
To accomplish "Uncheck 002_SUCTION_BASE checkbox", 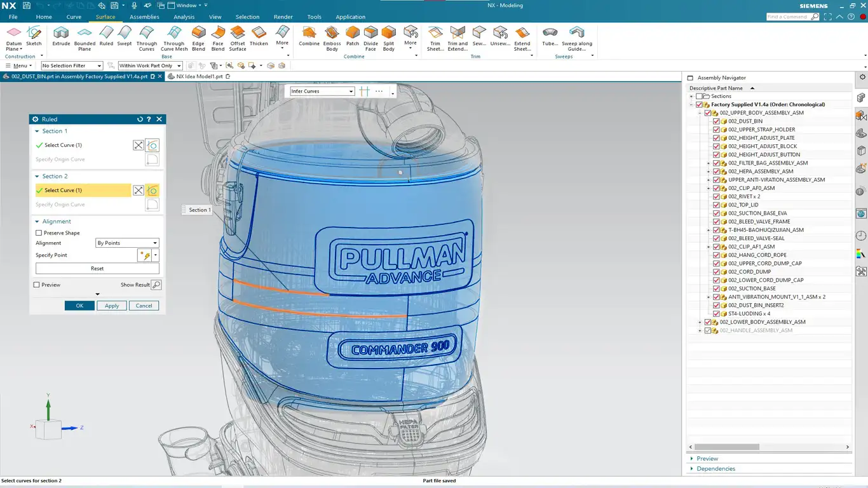I will coord(716,288).
